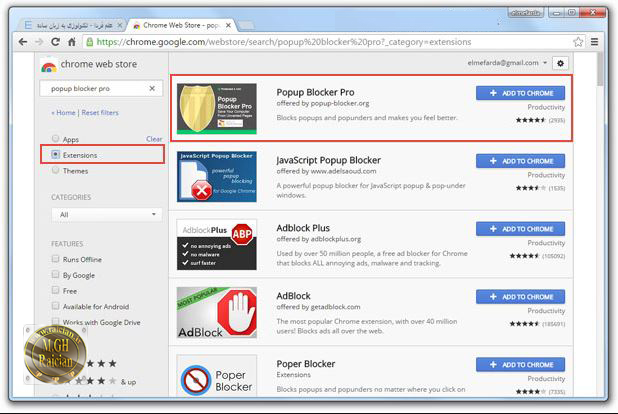Click the Reset filters link
This screenshot has height=414, width=618.
click(100, 113)
